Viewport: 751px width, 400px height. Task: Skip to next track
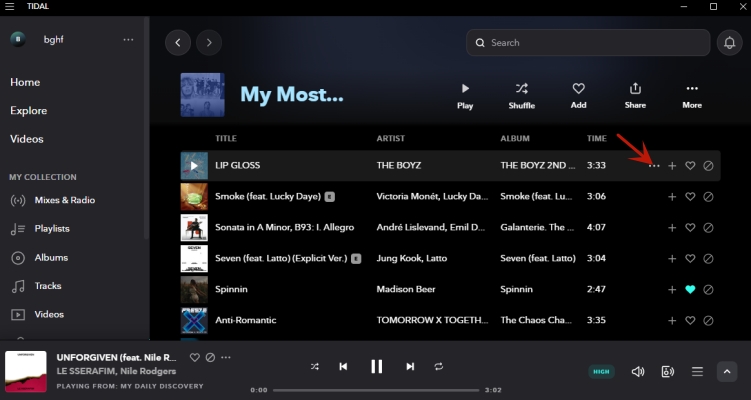[410, 366]
